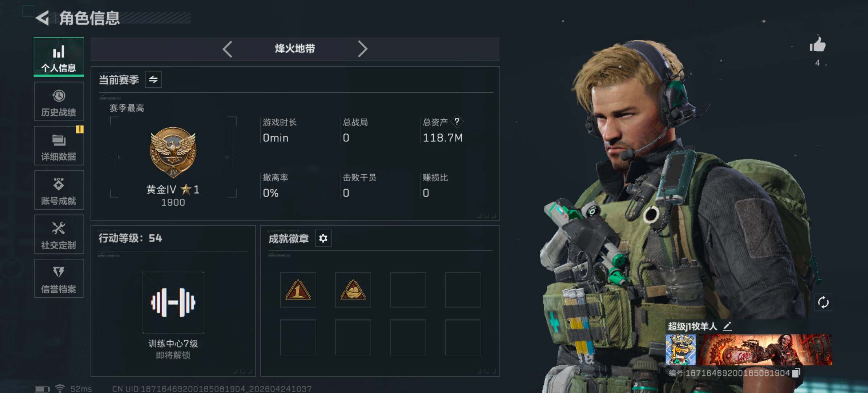Open the 社交定制 section

pos(59,234)
